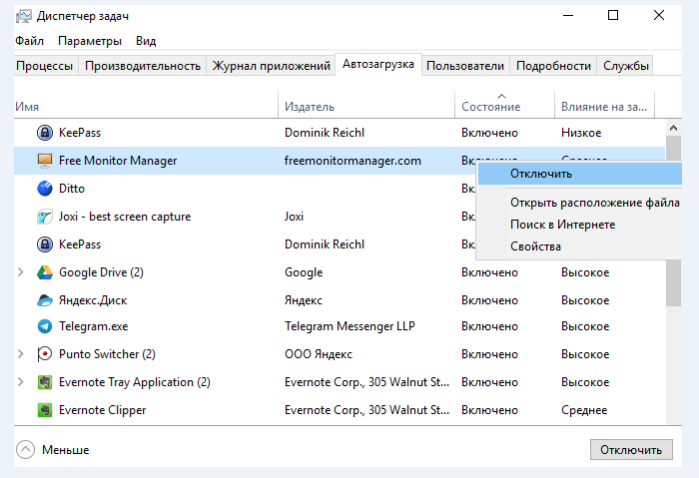Click the first KeePass lock icon
Image resolution: width=699 pixels, height=478 pixels.
45,132
